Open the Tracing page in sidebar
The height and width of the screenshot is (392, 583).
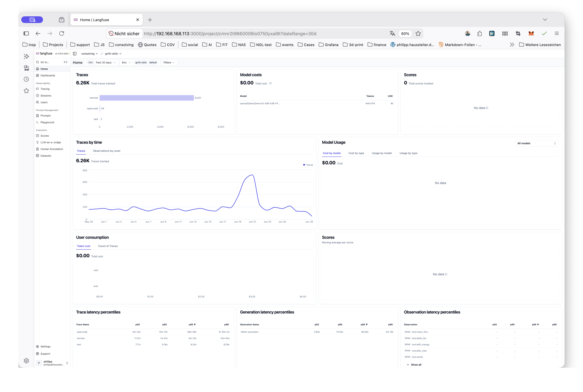pyautogui.click(x=45, y=89)
